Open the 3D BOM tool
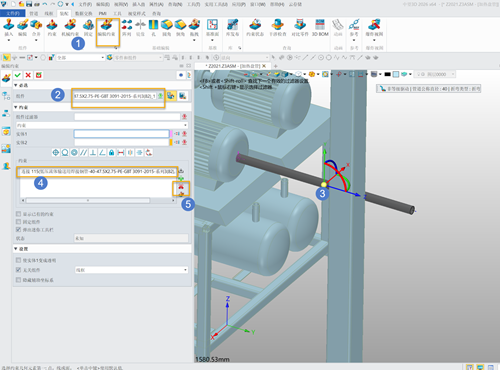The width and height of the screenshot is (500, 370). 320,27
